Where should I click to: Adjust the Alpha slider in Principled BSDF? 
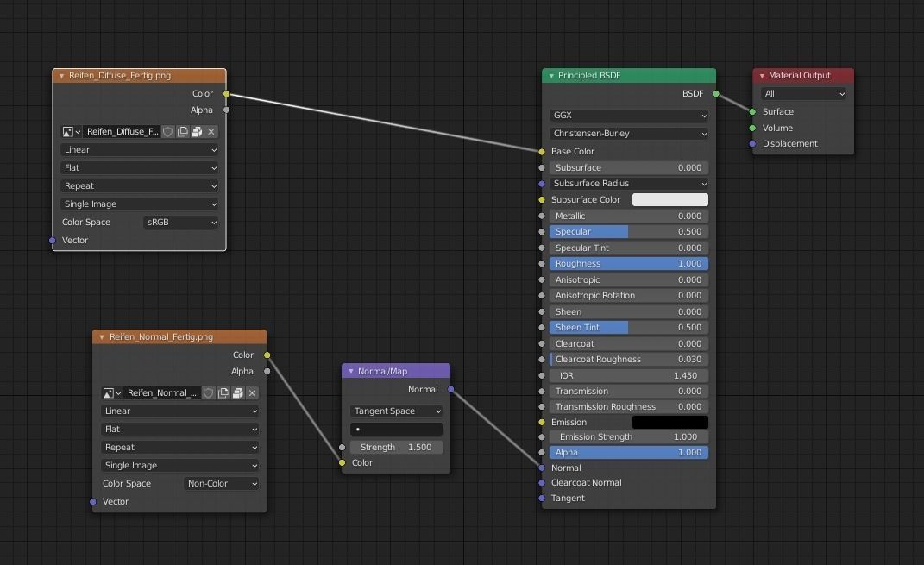click(x=629, y=453)
